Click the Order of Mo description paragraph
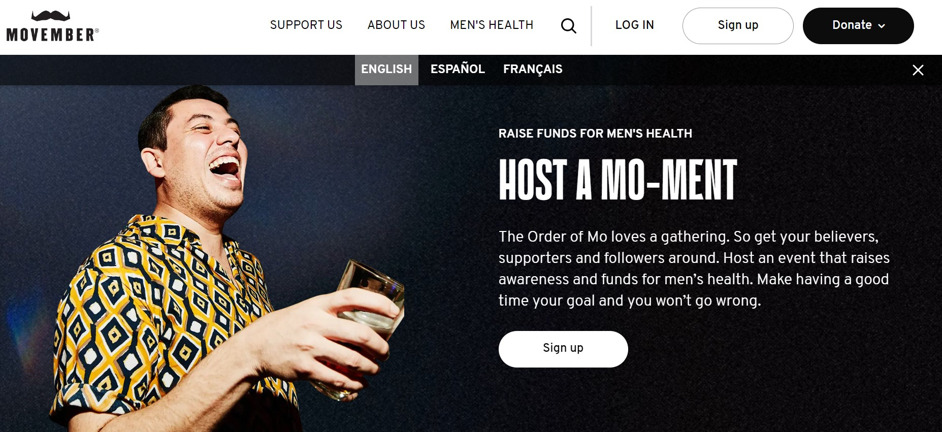The image size is (942, 432). click(x=694, y=269)
